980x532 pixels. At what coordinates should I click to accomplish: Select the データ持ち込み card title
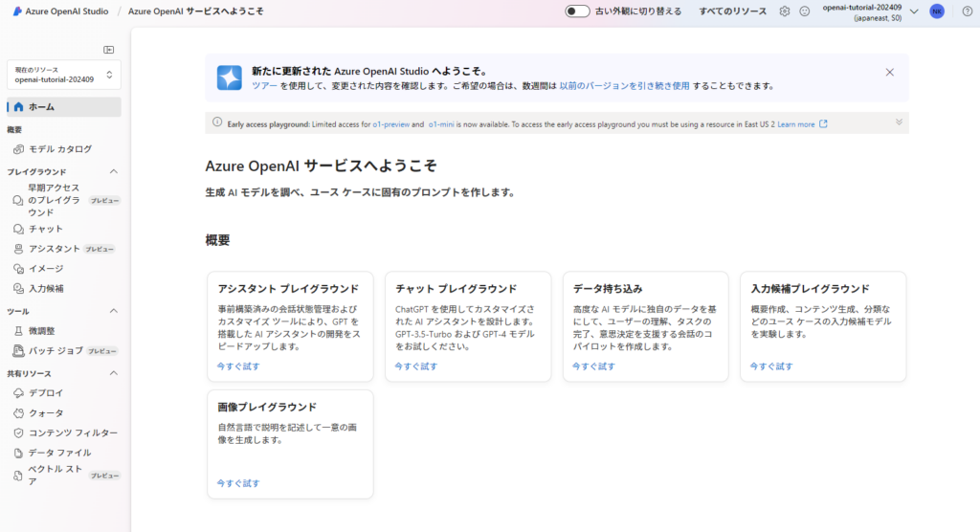pos(608,289)
